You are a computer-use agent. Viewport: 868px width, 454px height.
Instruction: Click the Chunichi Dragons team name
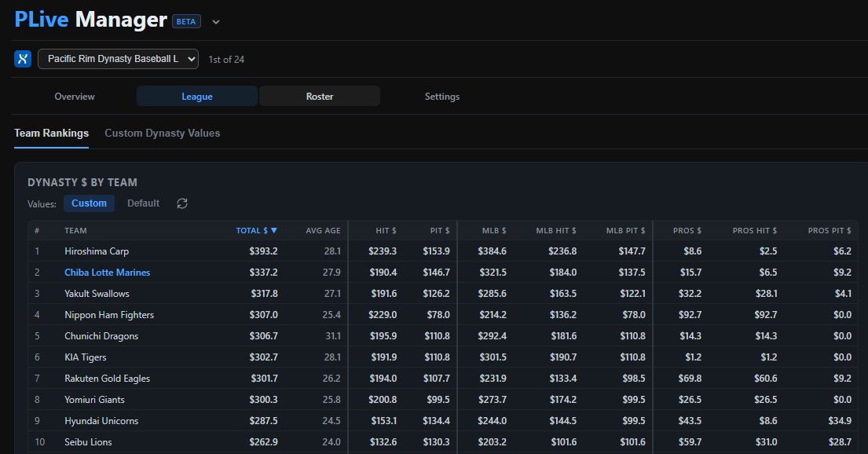coord(101,336)
